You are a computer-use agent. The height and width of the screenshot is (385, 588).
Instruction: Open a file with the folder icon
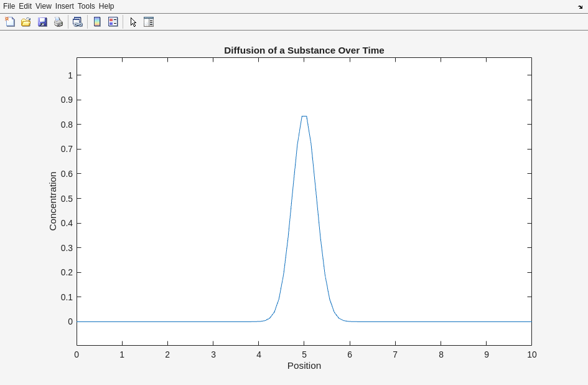pos(26,22)
